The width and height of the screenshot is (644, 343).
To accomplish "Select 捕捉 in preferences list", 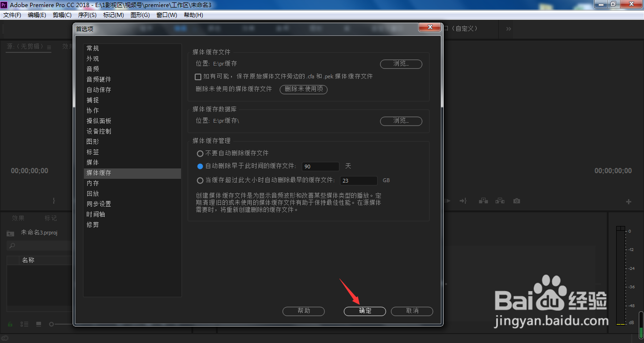I will coord(132,100).
